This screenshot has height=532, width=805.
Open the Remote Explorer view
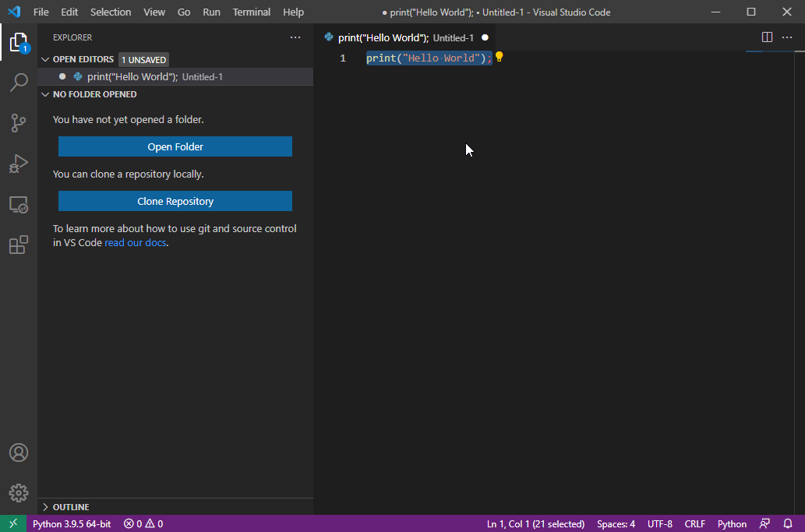pos(19,205)
